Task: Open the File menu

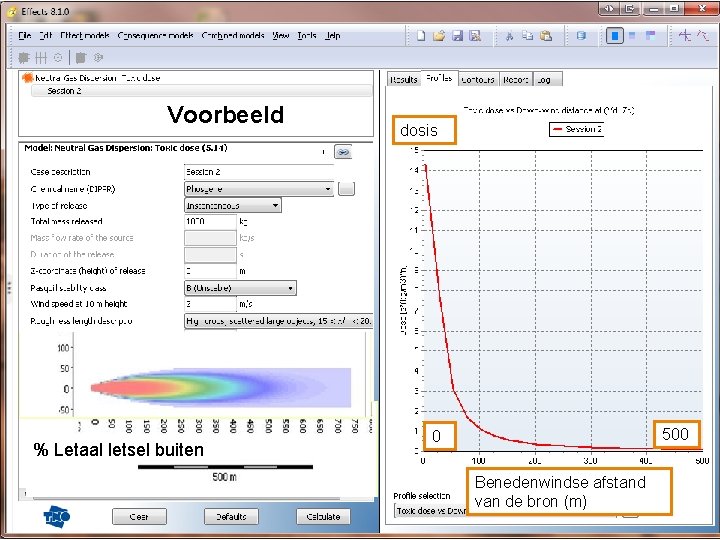Action: point(25,36)
